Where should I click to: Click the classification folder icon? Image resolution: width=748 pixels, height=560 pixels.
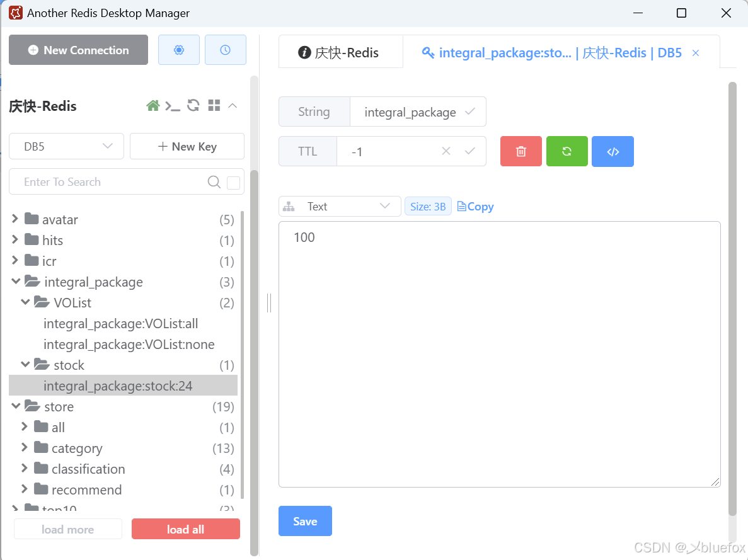click(41, 469)
